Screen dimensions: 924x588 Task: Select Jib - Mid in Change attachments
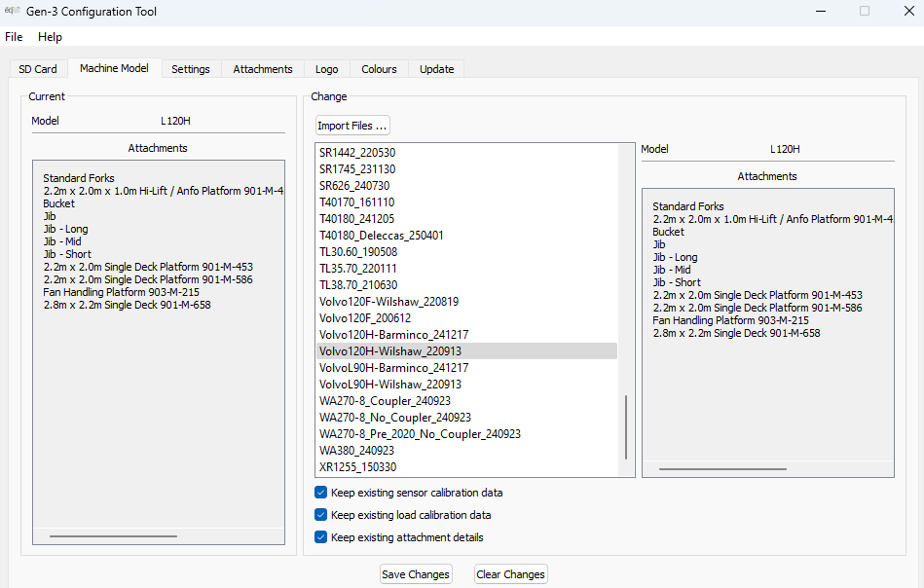point(671,270)
